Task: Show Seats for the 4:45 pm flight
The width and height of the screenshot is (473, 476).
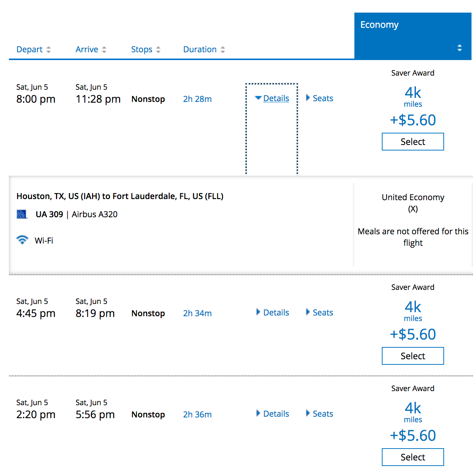Action: (x=320, y=313)
